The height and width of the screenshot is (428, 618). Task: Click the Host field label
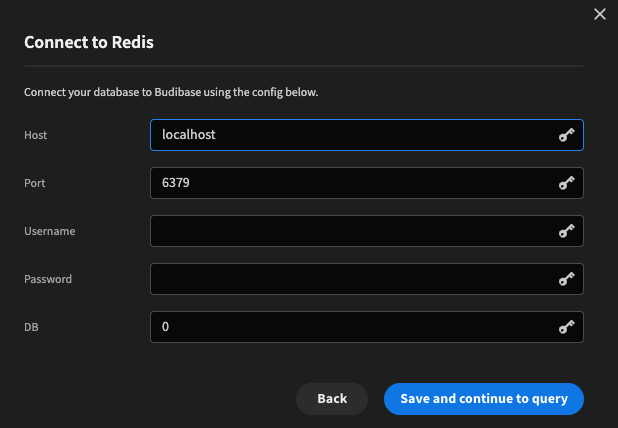(x=36, y=135)
